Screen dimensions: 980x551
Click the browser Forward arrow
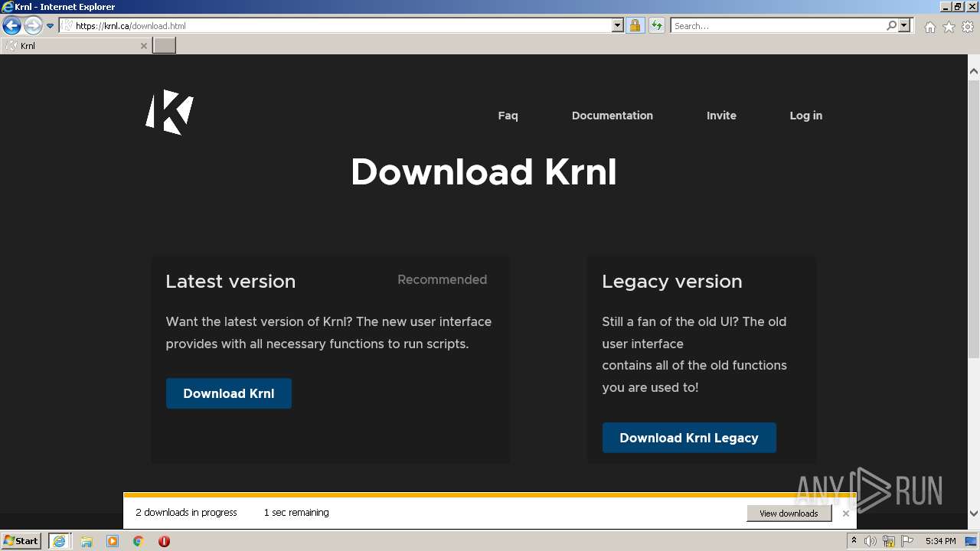point(33,26)
